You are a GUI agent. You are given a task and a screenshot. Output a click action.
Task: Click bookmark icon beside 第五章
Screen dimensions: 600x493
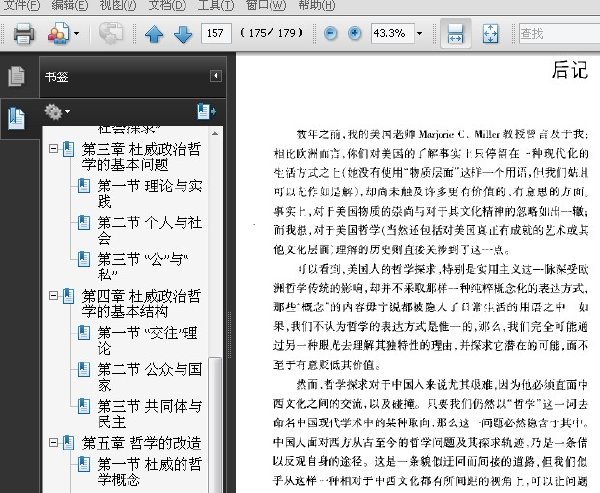[68, 443]
